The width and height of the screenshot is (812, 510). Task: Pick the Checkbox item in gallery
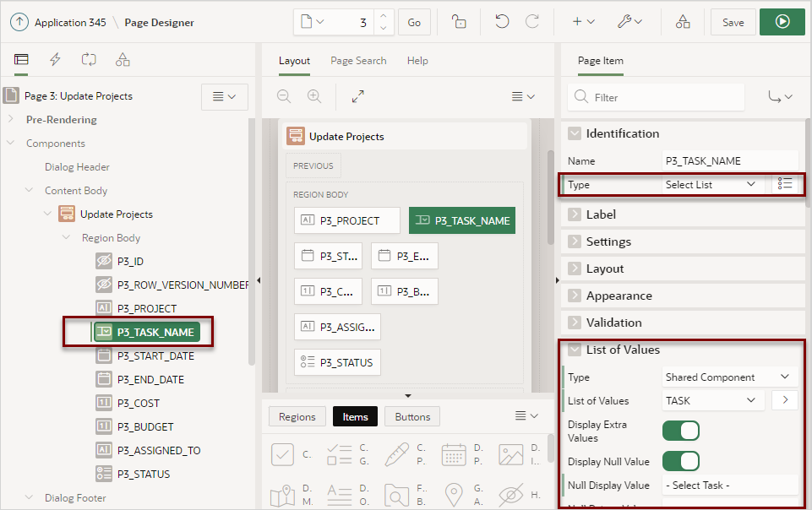coord(282,454)
